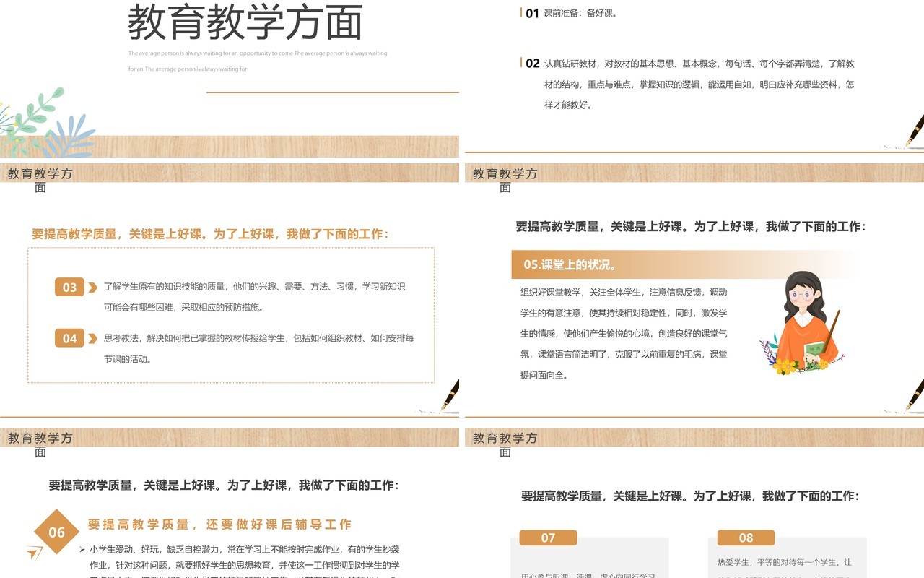Viewport: 924px width, 578px height.
Task: Click the black heading above badges 07 and 08
Action: [x=690, y=496]
